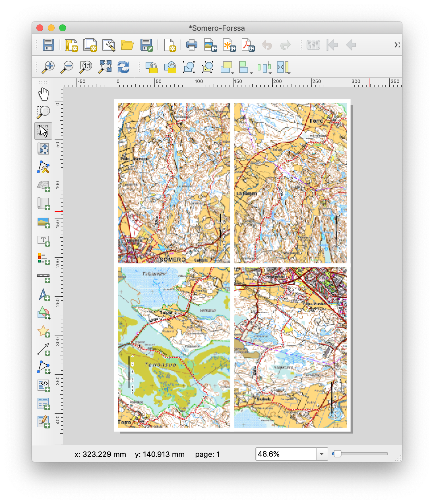434x504 pixels.
Task: Add a scale bar item
Action: (44, 278)
